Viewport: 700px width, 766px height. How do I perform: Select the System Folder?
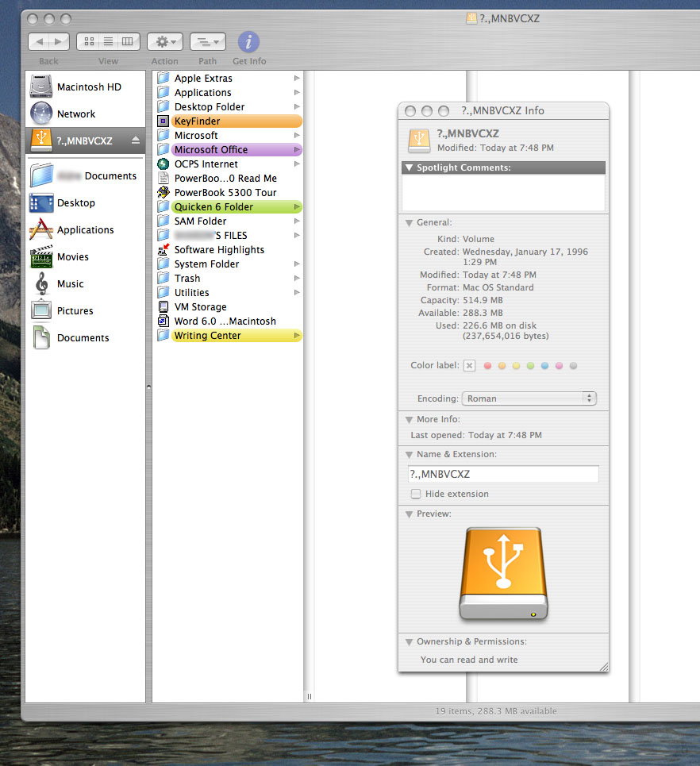229,264
